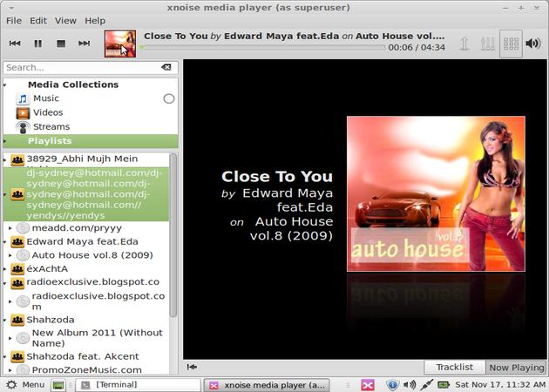This screenshot has width=549, height=392.
Task: Select the dj-sydney@hotmail.com artist entry
Action: (86, 194)
